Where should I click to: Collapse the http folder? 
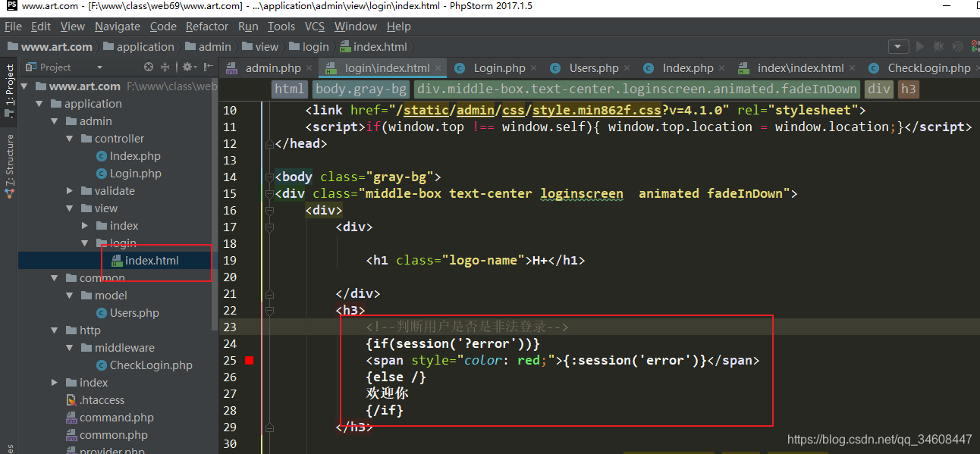55,330
